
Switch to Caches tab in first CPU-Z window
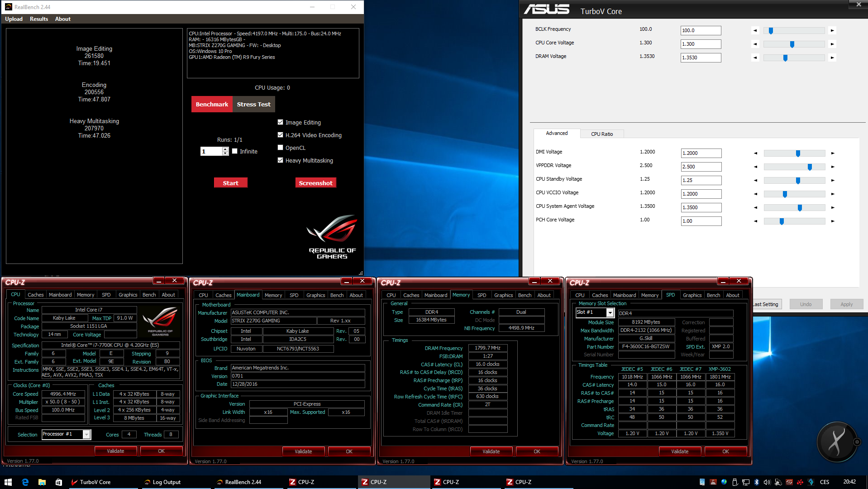point(35,295)
